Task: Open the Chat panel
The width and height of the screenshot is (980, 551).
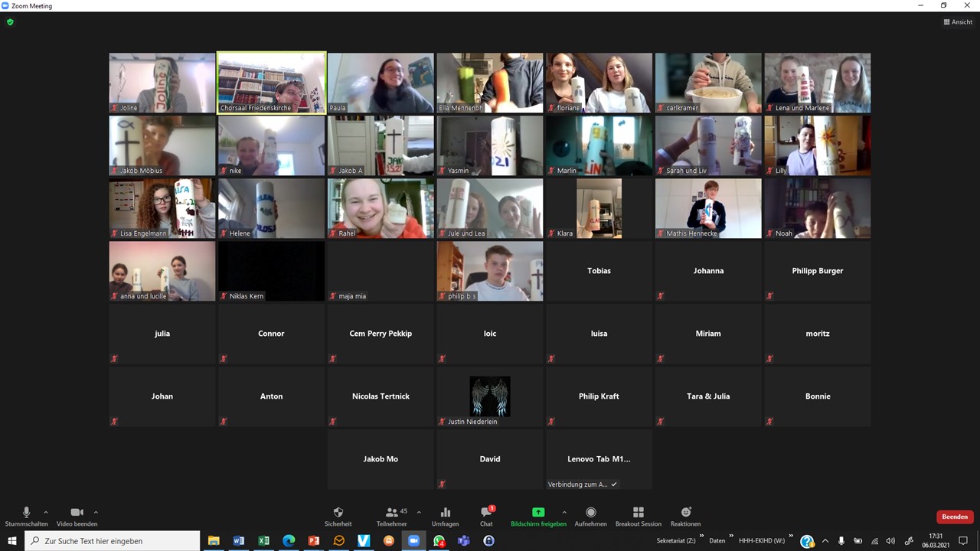Action: [x=486, y=517]
